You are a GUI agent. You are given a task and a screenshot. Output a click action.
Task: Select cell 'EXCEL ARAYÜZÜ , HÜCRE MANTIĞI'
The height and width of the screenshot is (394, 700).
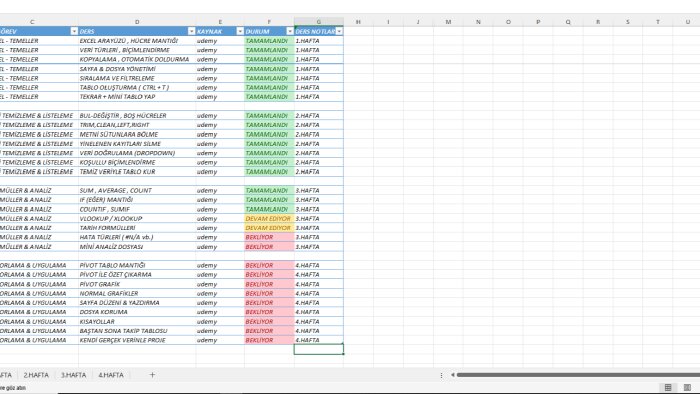[x=137, y=41]
